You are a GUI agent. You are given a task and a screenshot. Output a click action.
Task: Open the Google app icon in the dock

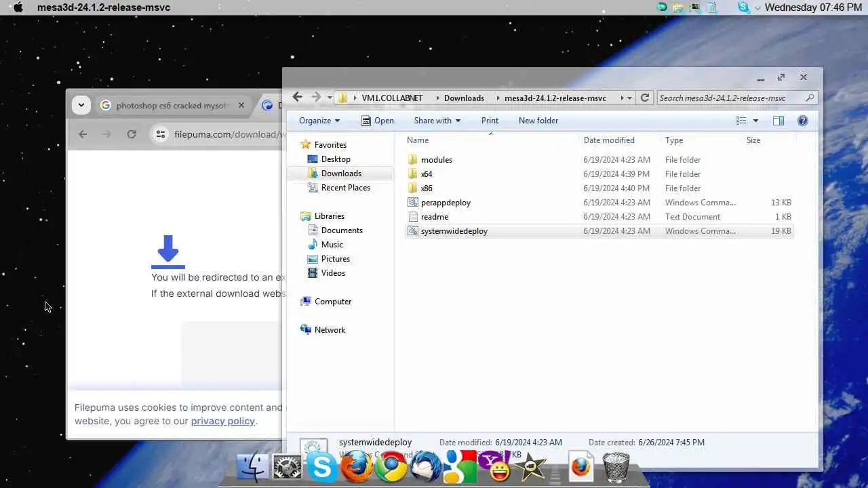point(461,467)
